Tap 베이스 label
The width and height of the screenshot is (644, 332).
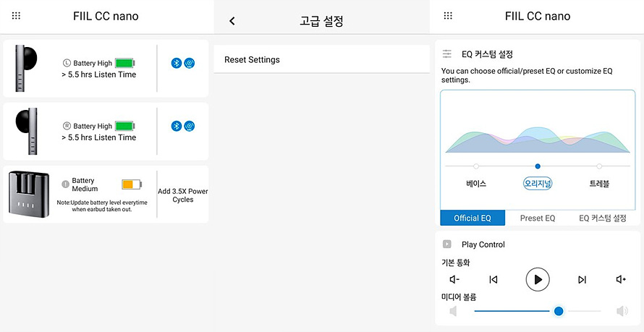click(476, 184)
